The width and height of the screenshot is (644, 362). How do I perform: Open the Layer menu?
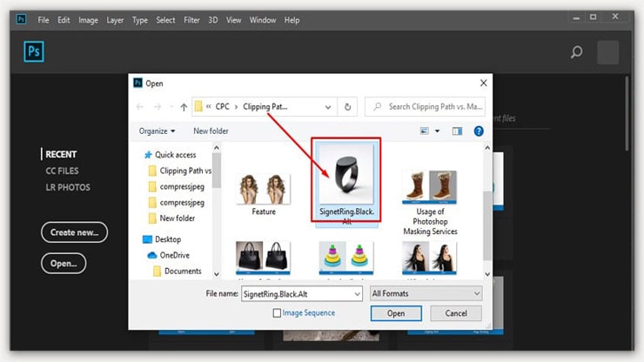pos(114,20)
